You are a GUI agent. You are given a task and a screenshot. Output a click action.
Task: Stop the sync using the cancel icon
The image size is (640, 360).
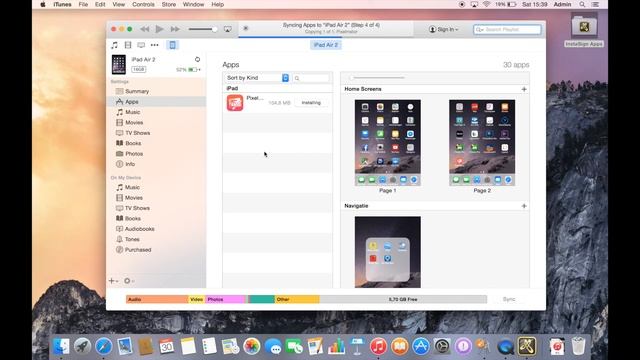[x=246, y=28]
